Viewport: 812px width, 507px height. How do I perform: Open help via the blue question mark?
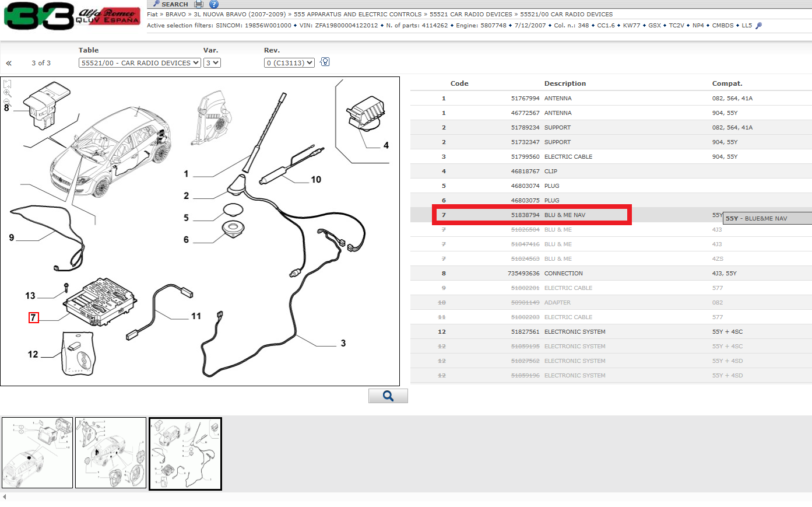click(214, 4)
